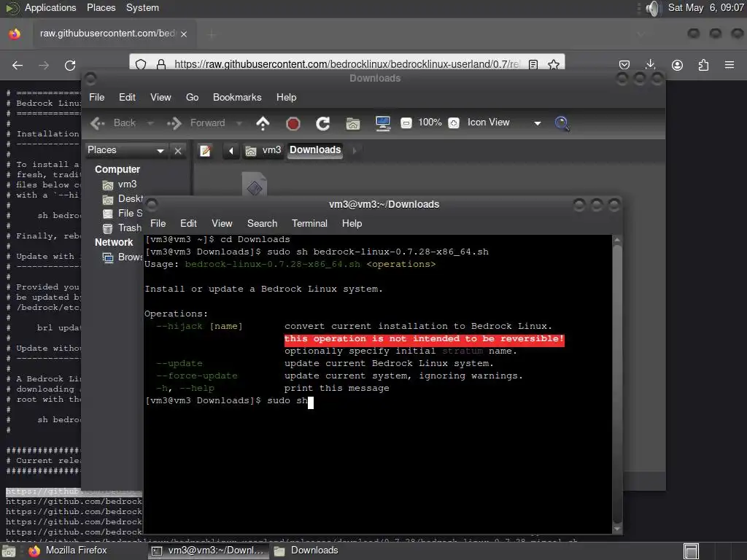Screen dimensions: 747x560
Task: Open Downloads window's Edit menu
Action: pyautogui.click(x=127, y=97)
